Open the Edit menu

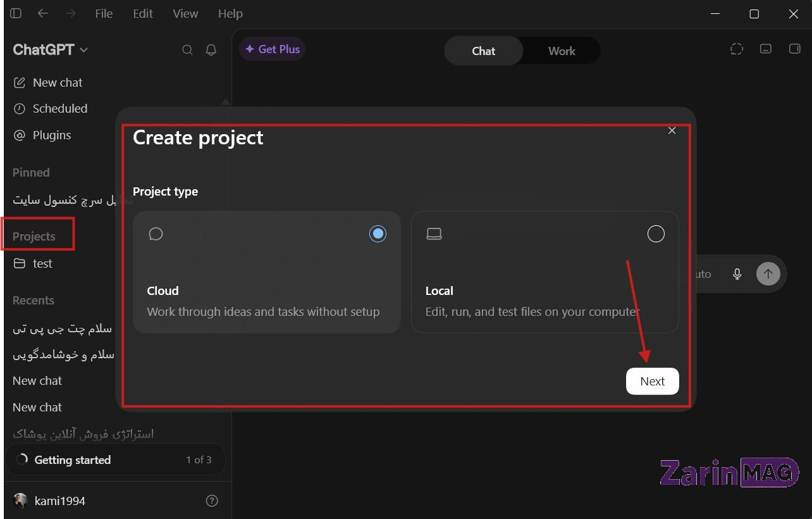(143, 13)
